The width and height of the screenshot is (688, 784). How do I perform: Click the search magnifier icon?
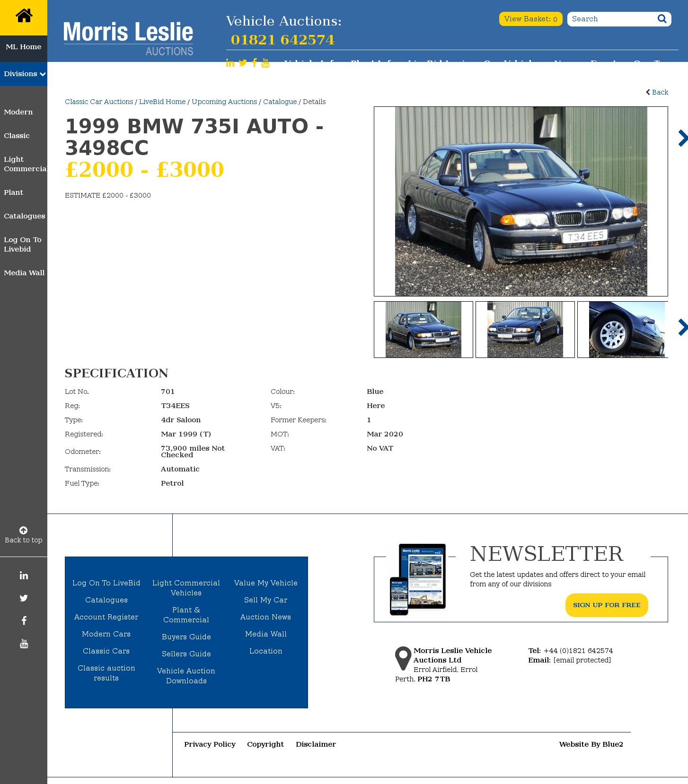tap(662, 19)
